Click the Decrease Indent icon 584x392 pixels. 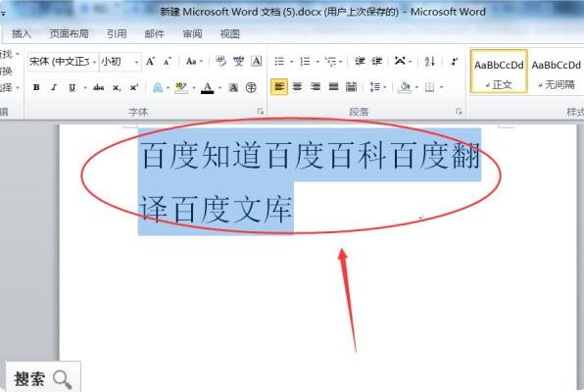tap(360, 62)
